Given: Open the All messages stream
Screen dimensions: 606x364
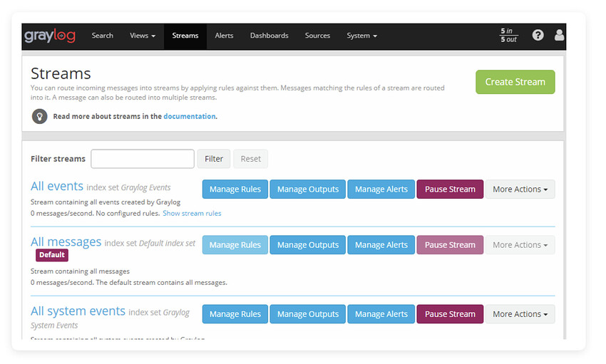Looking at the screenshot, I should pos(66,241).
